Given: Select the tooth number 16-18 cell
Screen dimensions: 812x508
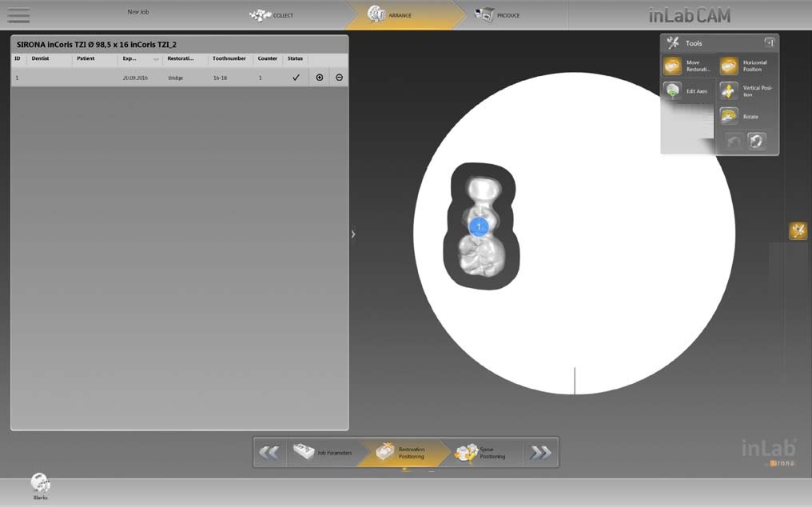Looking at the screenshot, I should coord(220,78).
